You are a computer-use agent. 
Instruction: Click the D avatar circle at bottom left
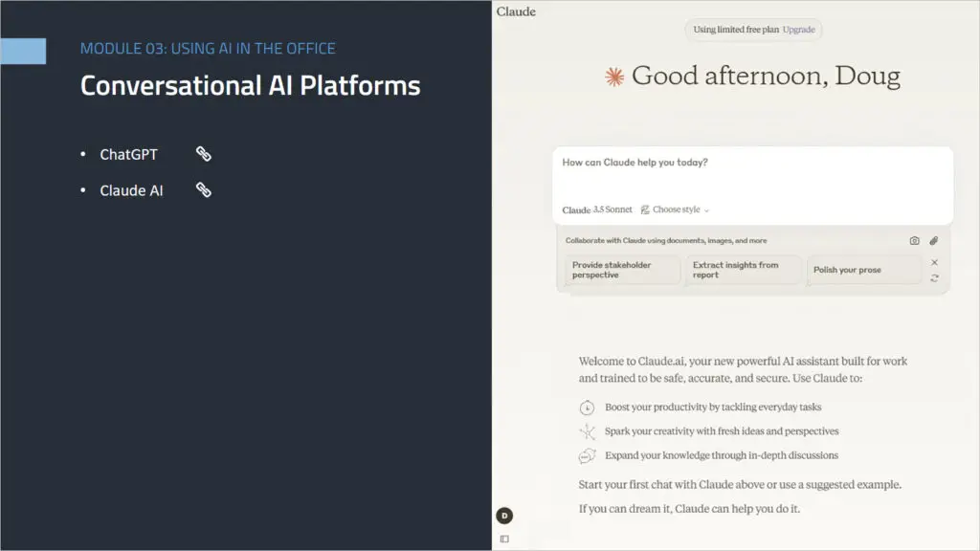(x=504, y=515)
